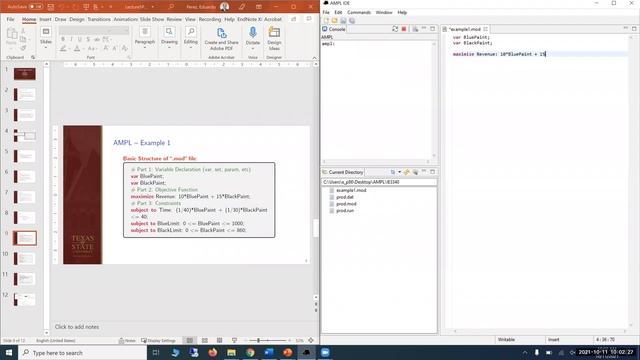Open the Commands menu in AMPL IDE
This screenshot has height=360, width=640.
pos(359,13)
